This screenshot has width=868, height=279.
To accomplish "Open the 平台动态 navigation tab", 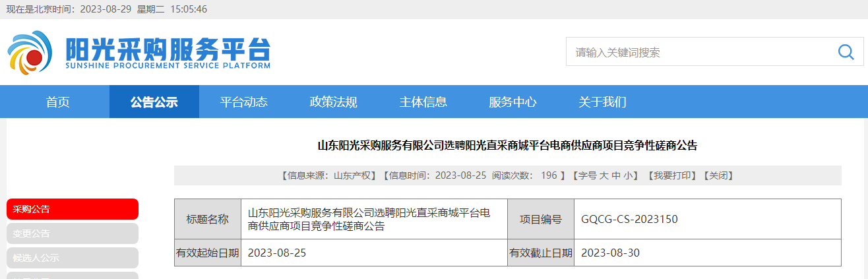I will coord(243,102).
